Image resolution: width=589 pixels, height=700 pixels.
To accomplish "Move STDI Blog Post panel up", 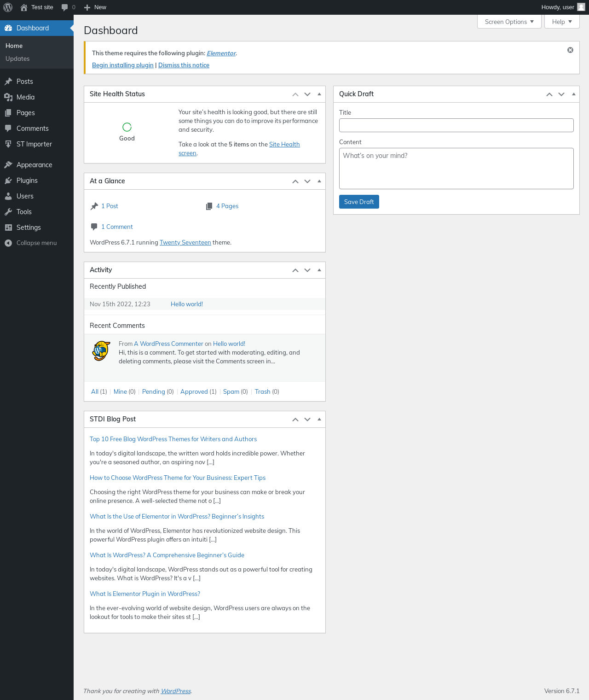I will click(295, 420).
